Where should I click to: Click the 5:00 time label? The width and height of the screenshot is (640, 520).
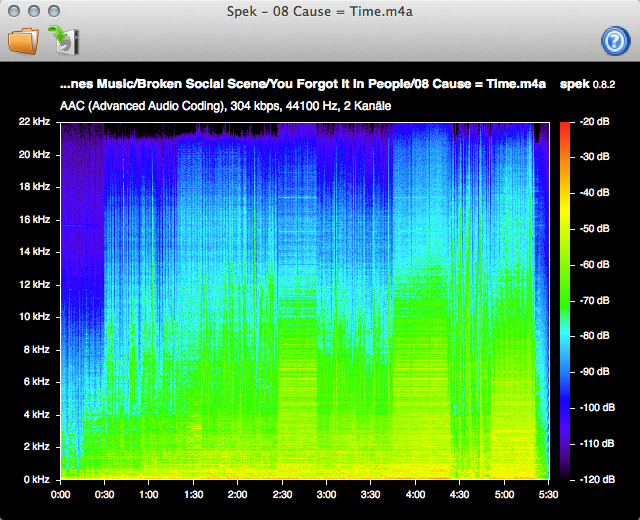coord(504,495)
